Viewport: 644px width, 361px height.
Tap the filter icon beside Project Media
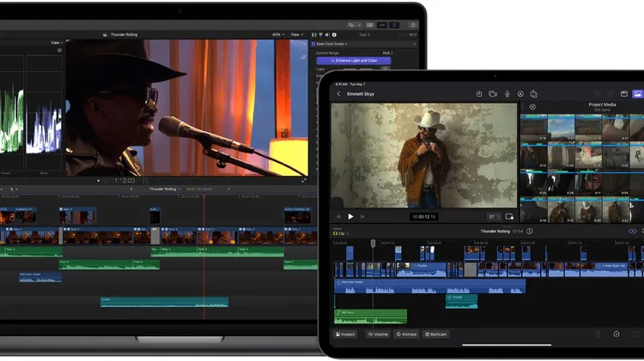[532, 106]
